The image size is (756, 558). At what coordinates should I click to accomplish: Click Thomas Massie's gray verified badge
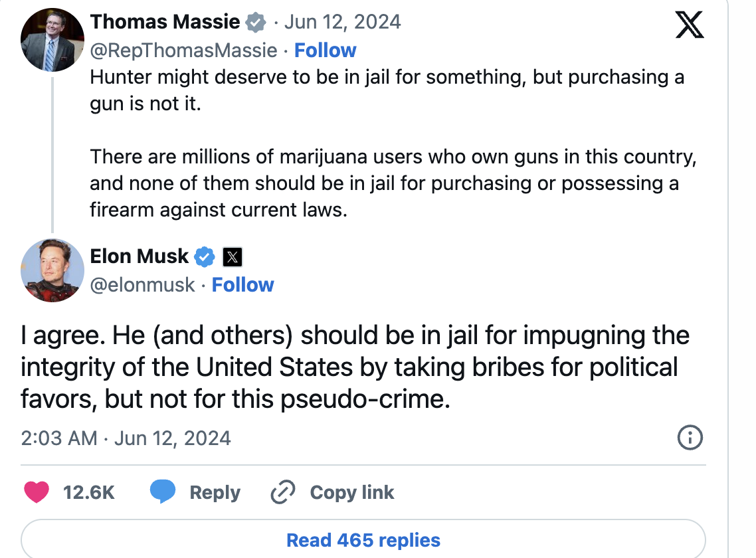[255, 23]
